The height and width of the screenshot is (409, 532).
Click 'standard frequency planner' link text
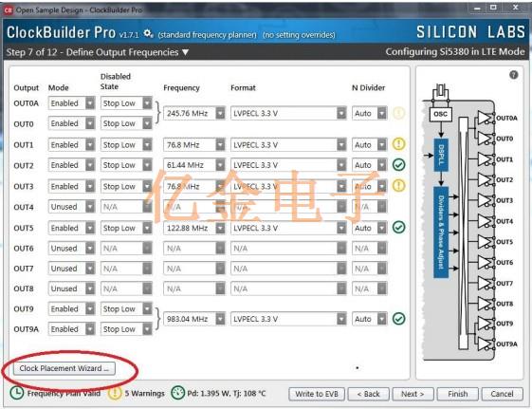point(208,35)
